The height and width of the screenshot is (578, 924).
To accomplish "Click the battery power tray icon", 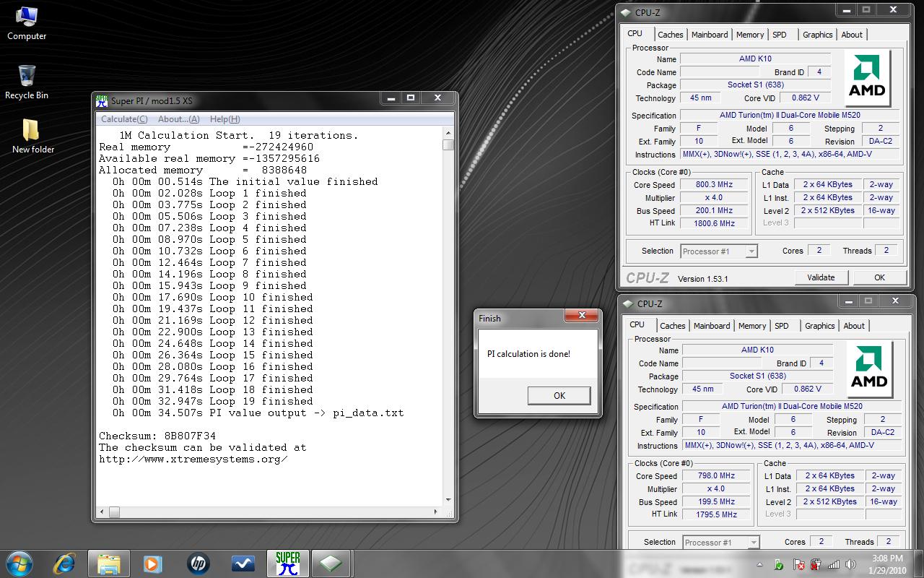I will (816, 564).
